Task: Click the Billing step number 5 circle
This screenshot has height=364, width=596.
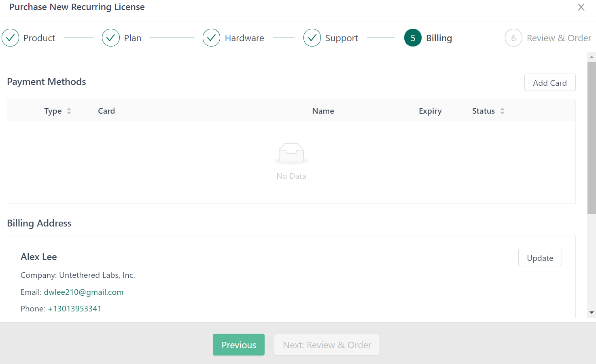Action: click(413, 38)
